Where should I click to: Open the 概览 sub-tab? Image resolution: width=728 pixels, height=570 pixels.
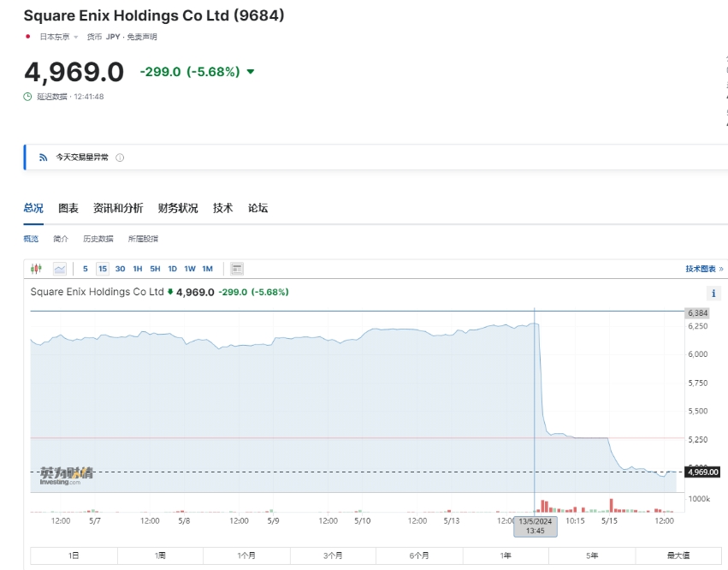click(x=31, y=239)
